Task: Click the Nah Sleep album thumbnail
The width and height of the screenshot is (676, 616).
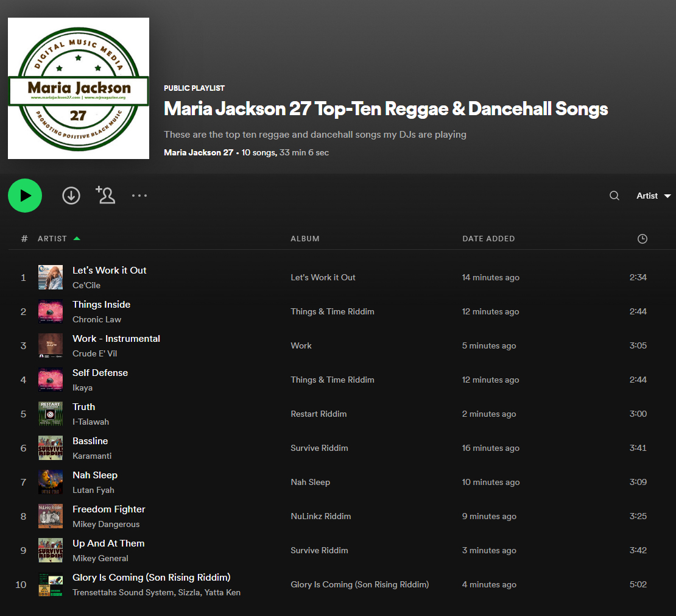Action: point(51,482)
